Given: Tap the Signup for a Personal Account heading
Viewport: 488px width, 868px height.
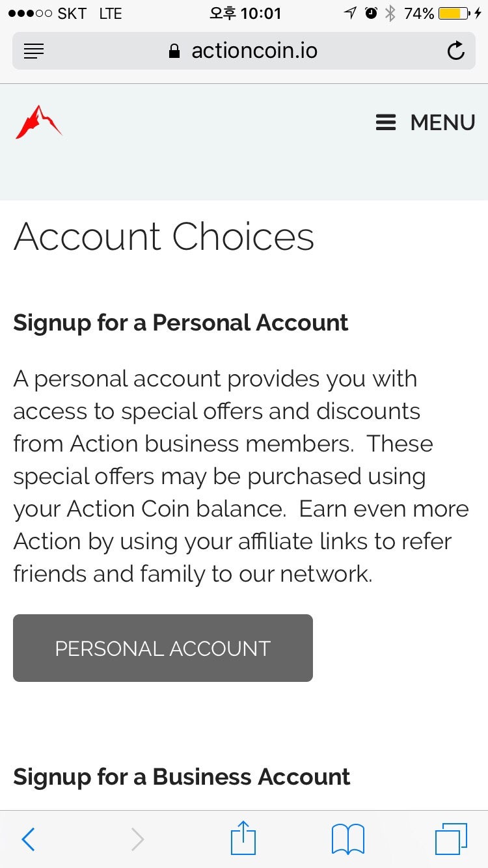Looking at the screenshot, I should pyautogui.click(x=181, y=323).
